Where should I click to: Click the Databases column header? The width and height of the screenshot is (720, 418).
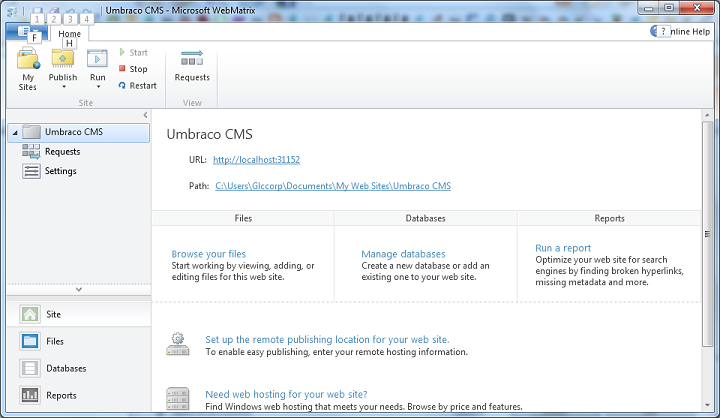(x=426, y=218)
